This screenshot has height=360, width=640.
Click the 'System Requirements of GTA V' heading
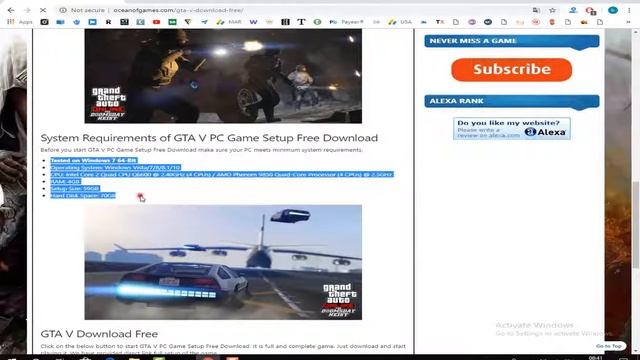pos(209,138)
